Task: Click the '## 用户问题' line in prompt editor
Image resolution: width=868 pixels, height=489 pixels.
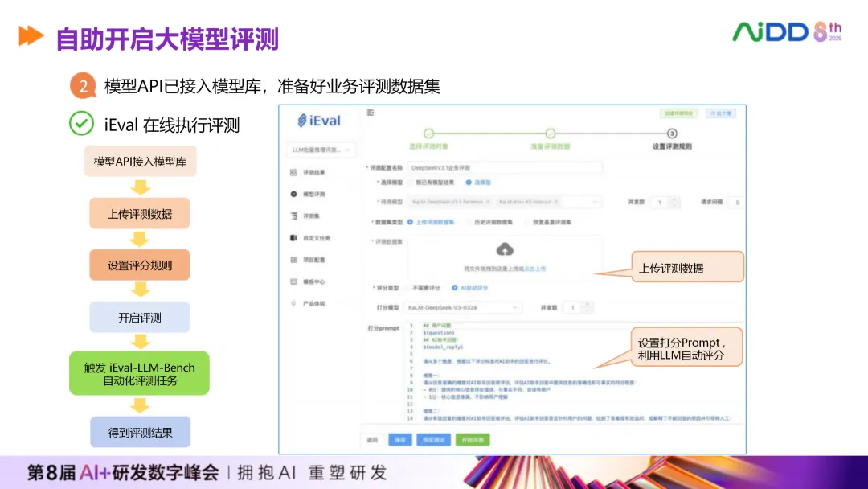Action: 437,326
